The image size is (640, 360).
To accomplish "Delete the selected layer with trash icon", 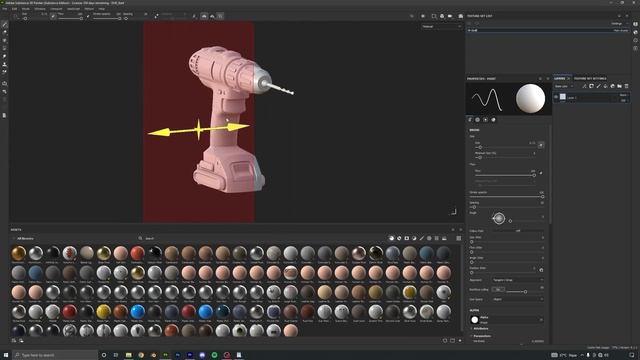I will pyautogui.click(x=626, y=86).
